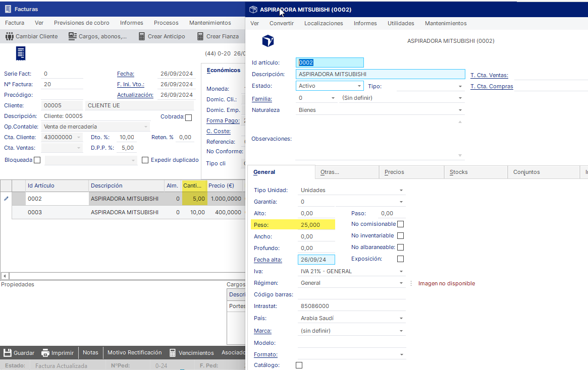Open the Convertir menu
The width and height of the screenshot is (588, 370).
(282, 23)
